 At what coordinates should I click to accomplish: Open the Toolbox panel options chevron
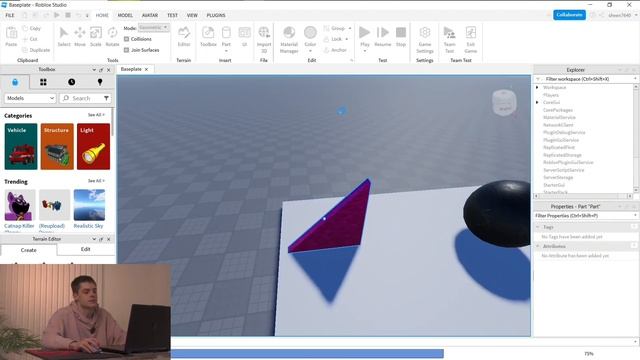94,70
